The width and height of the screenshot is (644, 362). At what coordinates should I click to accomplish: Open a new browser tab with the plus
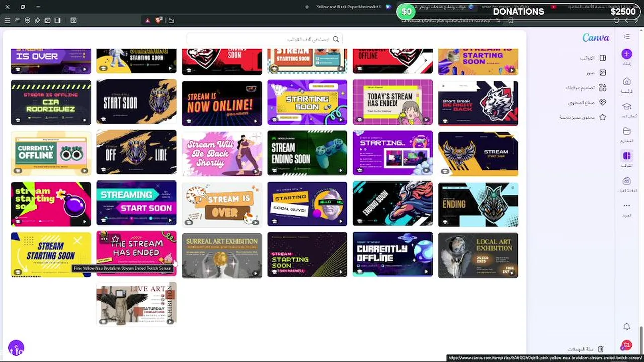307,7
